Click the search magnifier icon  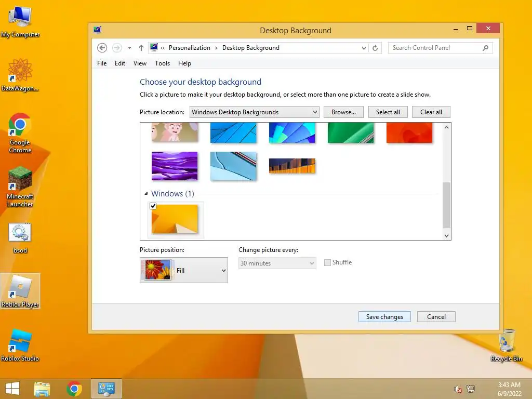point(486,48)
